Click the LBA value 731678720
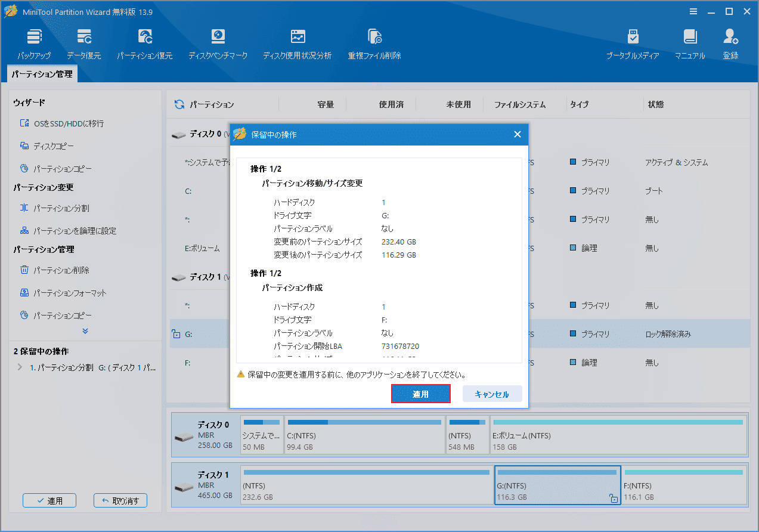 tap(400, 346)
